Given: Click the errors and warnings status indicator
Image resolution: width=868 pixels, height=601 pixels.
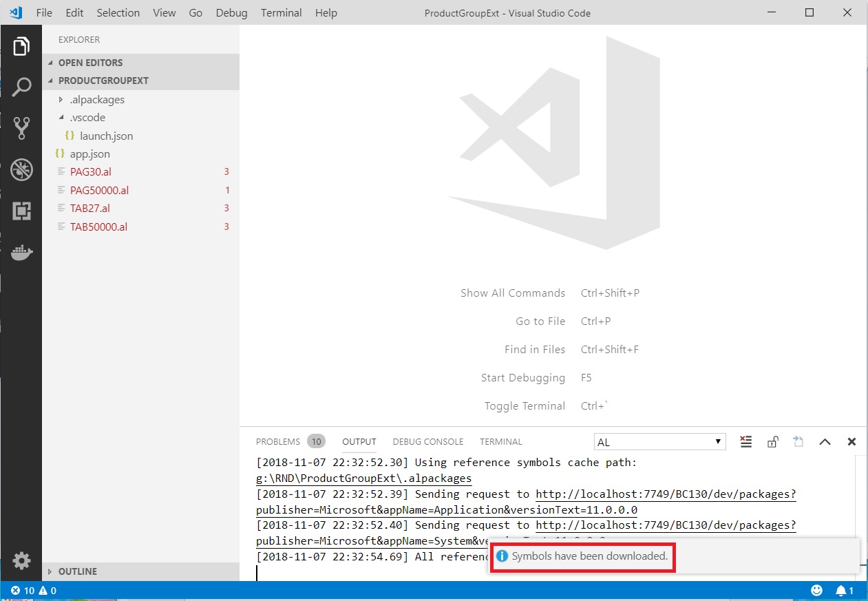Looking at the screenshot, I should pos(33,591).
